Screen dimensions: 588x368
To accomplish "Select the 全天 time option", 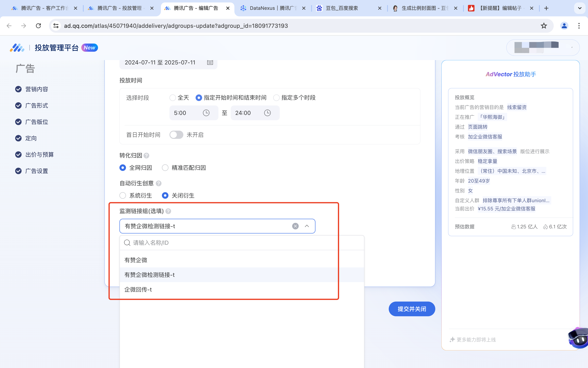I will tap(173, 98).
